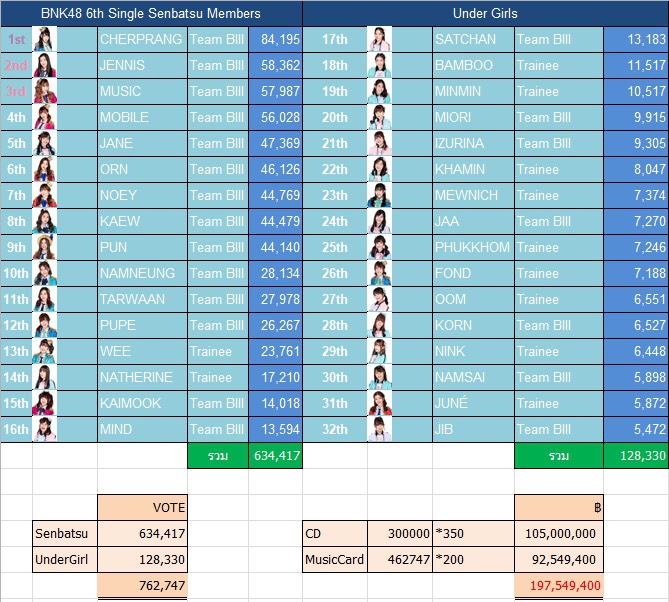
Task: Click the OOM name cell
Action: coord(473,300)
